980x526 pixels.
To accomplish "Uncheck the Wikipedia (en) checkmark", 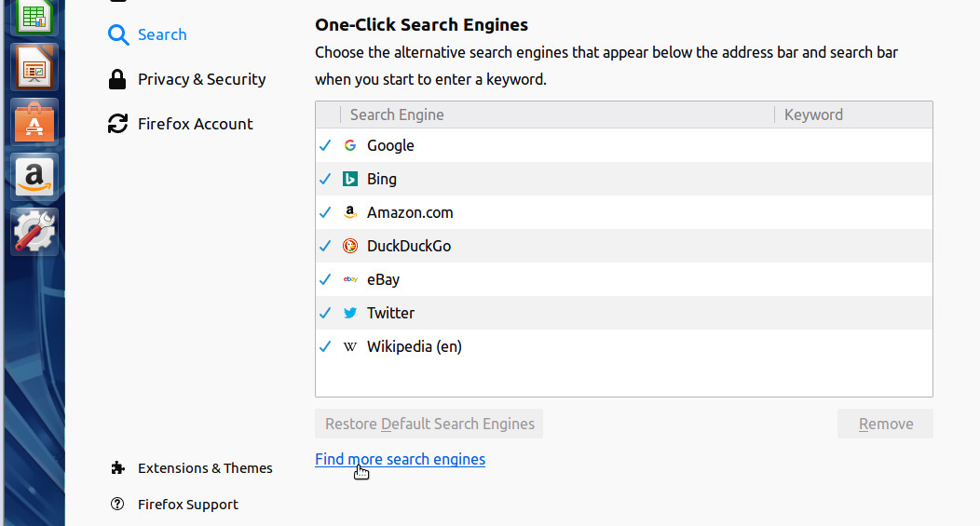I will pyautogui.click(x=325, y=346).
